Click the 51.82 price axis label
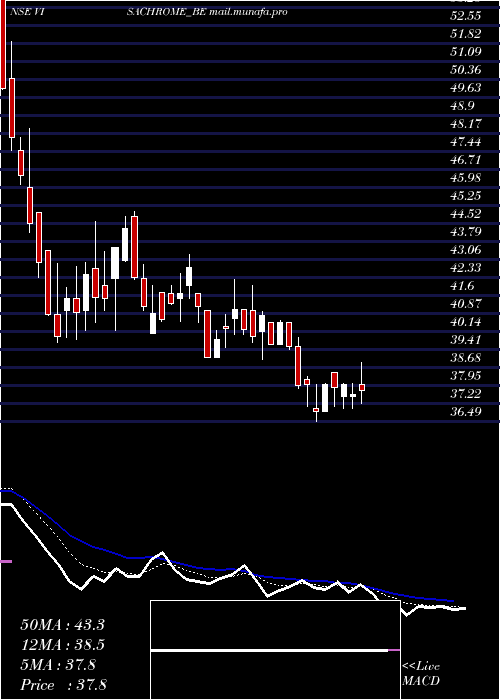500x700 pixels. [464, 34]
